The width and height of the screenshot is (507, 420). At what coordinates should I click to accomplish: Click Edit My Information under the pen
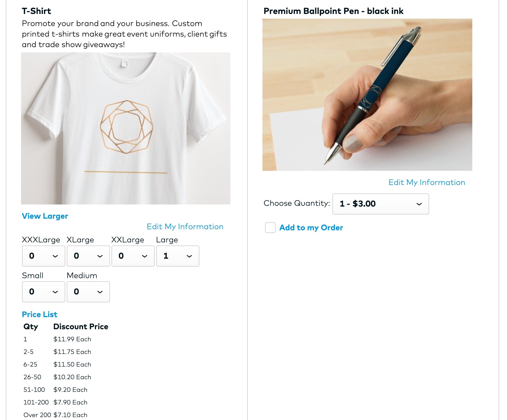point(427,182)
